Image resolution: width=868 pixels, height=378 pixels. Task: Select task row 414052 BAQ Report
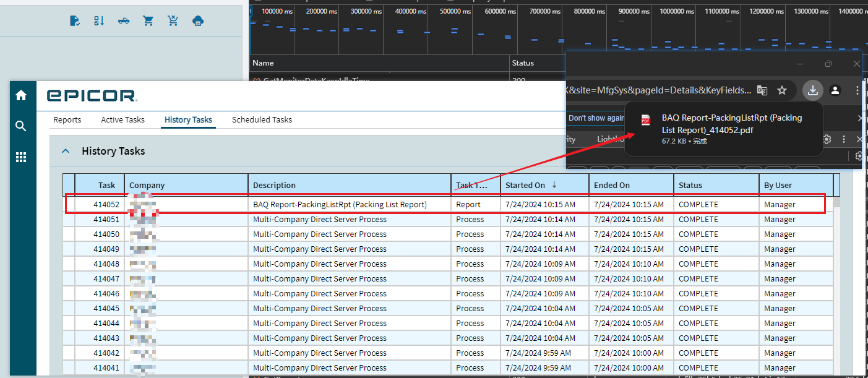point(340,204)
